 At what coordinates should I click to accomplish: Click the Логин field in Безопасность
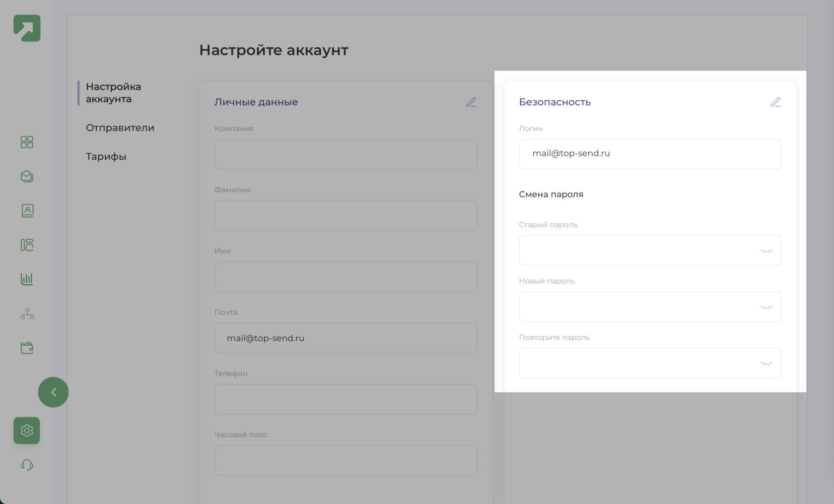tap(650, 154)
